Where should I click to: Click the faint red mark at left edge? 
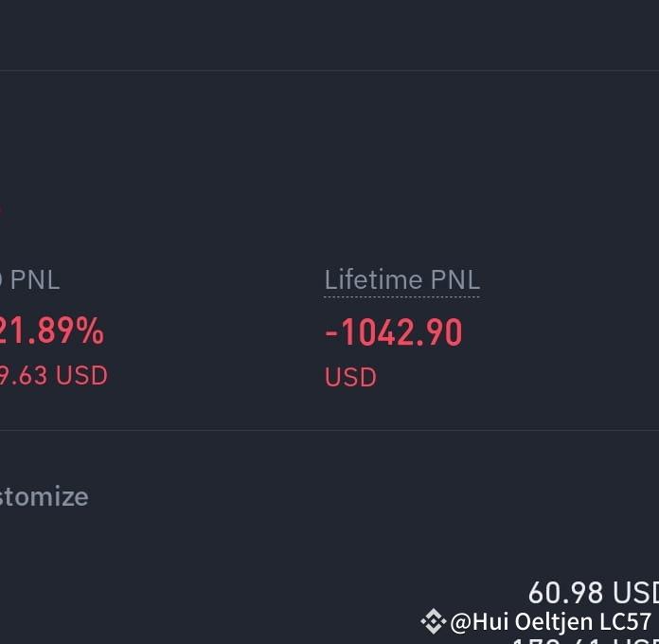pyautogui.click(x=1, y=210)
